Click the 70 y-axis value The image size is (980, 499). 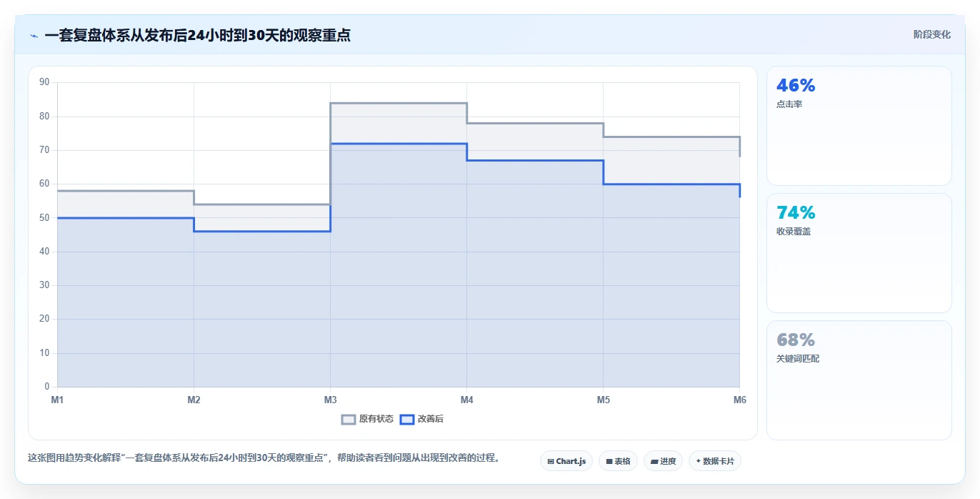tap(44, 150)
